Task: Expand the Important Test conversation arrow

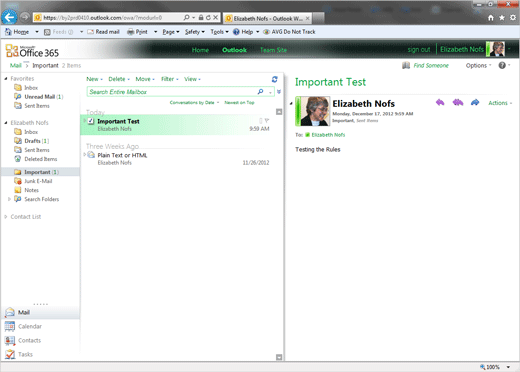Action: pyautogui.click(x=85, y=120)
